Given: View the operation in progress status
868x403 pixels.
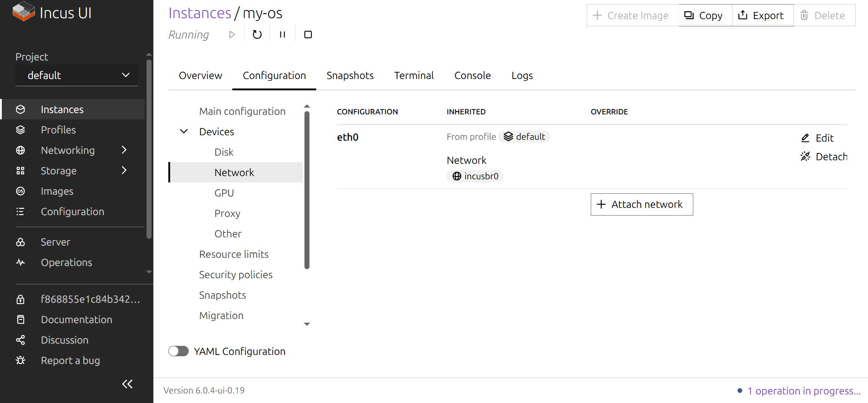Looking at the screenshot, I should (803, 391).
